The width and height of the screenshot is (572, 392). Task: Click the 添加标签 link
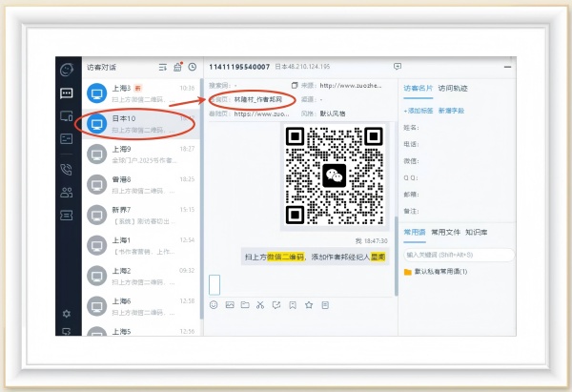tap(419, 111)
